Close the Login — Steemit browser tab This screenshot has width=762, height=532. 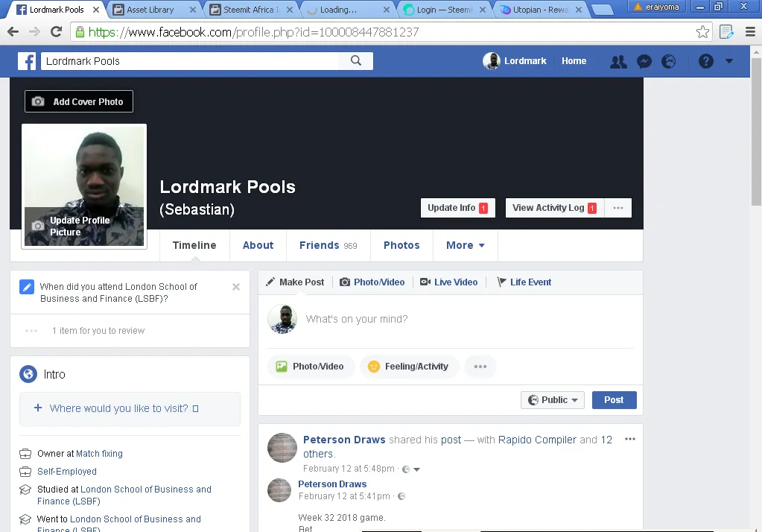coord(483,9)
